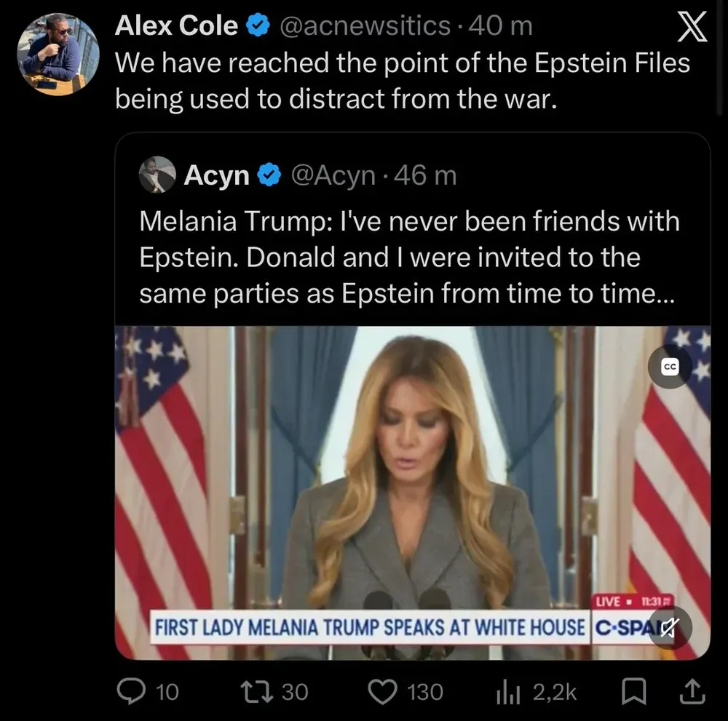
Task: View post analytics bar chart icon
Action: tap(507, 692)
